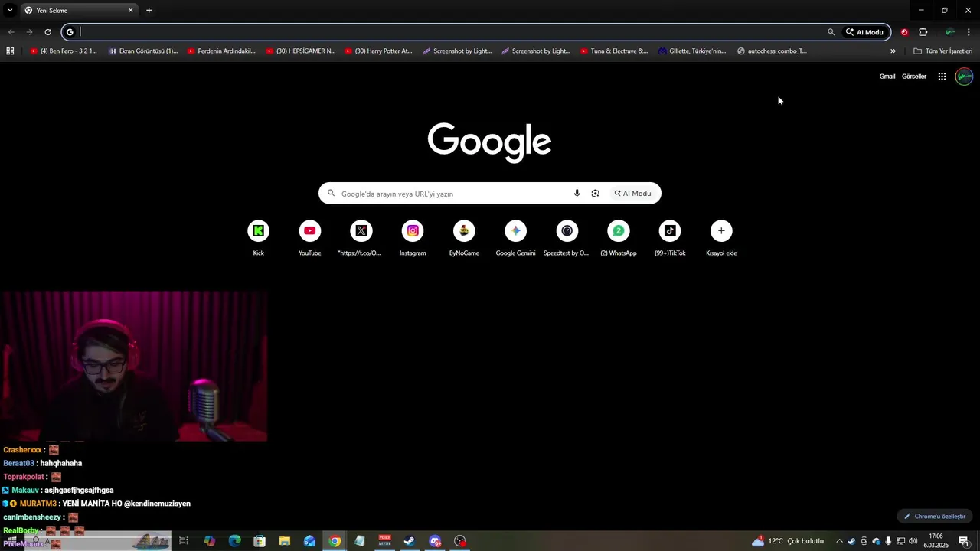The image size is (980, 551).
Task: Click Chrome'u özelleştir button
Action: coord(935,517)
